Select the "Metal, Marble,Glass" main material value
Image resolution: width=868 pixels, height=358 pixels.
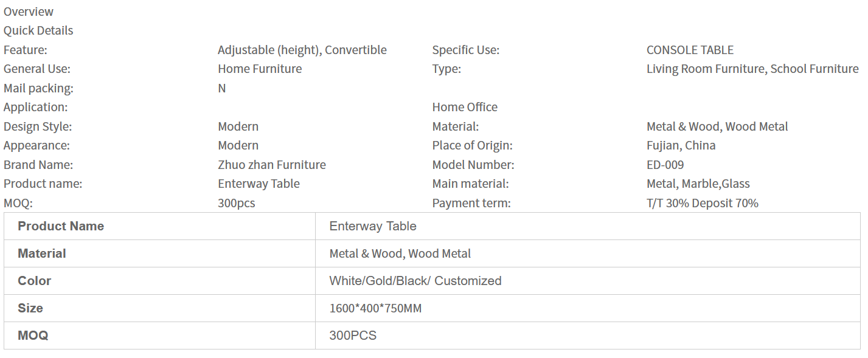point(698,184)
